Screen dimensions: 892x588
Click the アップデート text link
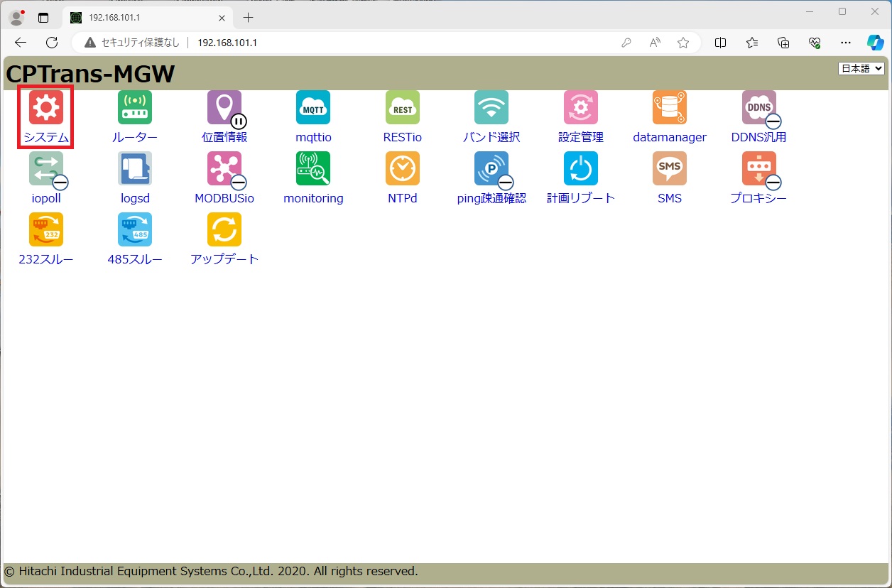pos(224,259)
